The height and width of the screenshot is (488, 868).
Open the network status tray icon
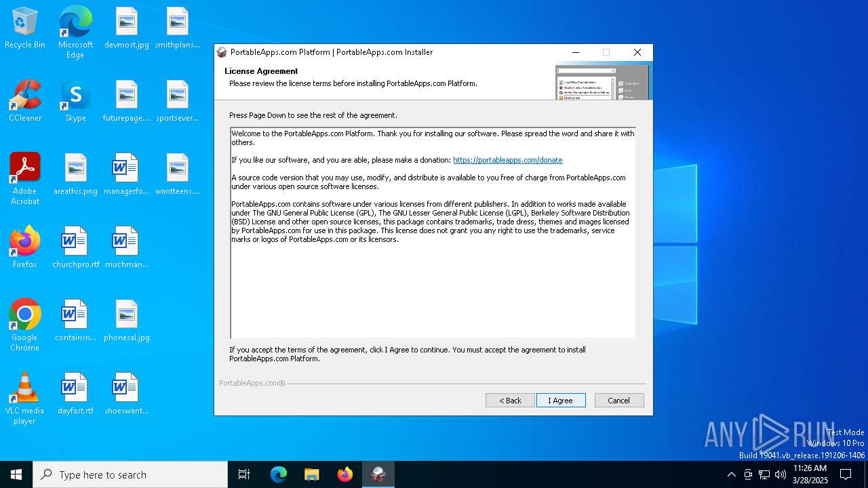pos(764,474)
